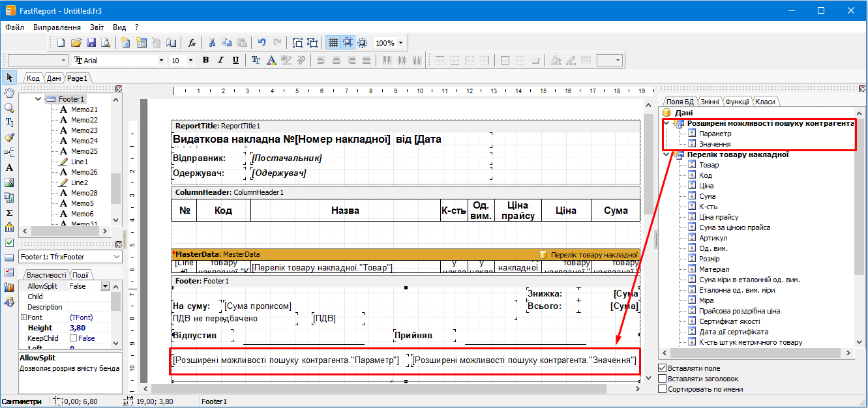This screenshot has height=408, width=868.
Task: Click the fx expression editor icon
Action: [x=192, y=43]
